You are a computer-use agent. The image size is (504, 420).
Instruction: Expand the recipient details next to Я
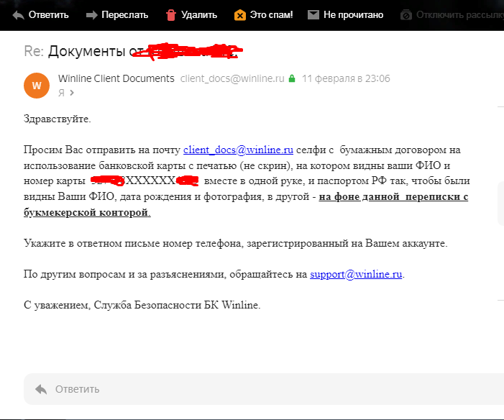[x=72, y=93]
